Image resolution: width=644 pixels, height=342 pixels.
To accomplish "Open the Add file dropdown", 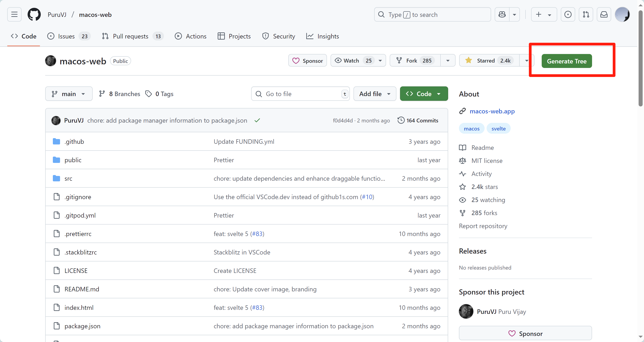I will tap(375, 94).
